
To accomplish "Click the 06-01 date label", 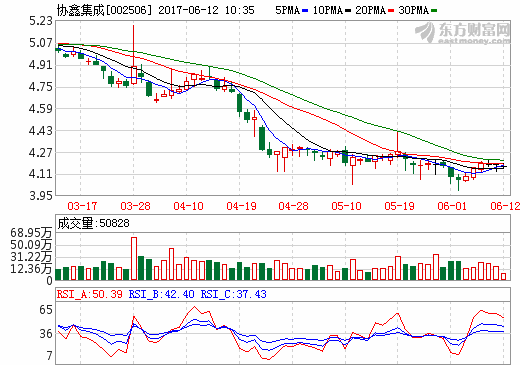I will (x=452, y=206).
